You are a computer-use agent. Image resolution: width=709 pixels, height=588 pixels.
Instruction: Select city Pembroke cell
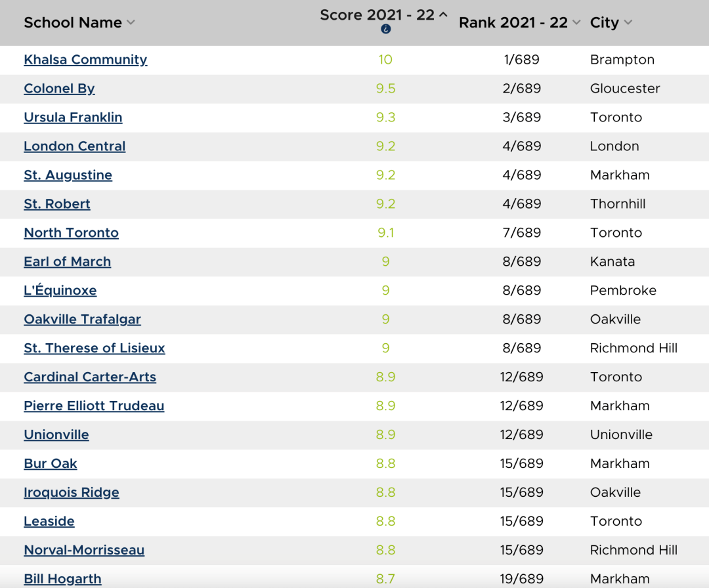pos(623,291)
